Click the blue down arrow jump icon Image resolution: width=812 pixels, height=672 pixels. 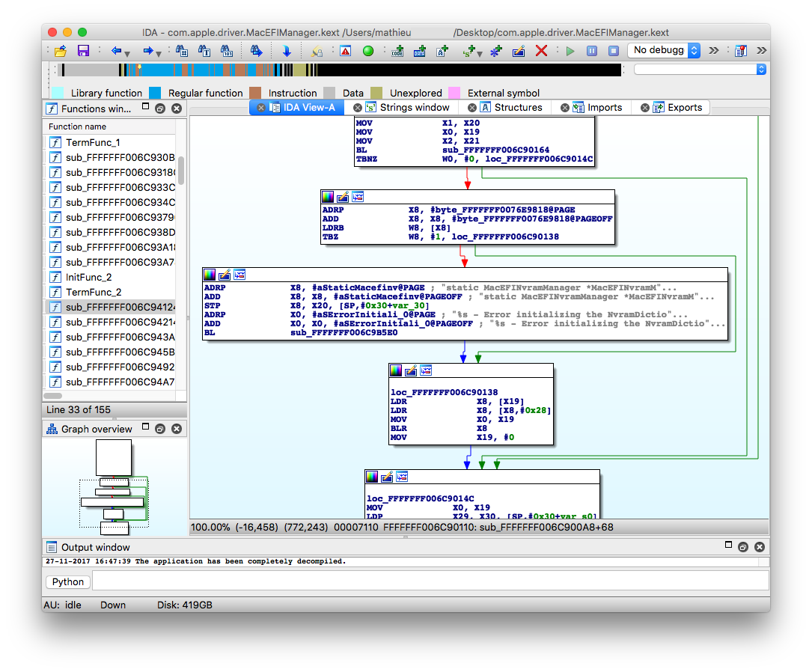(286, 51)
